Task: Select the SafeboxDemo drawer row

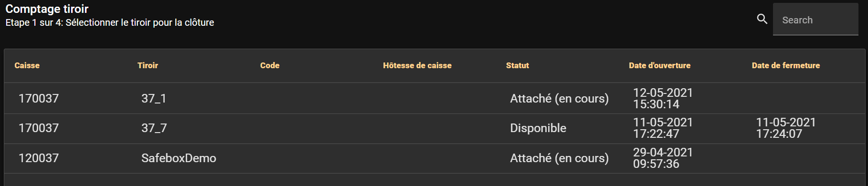Action: click(434, 158)
